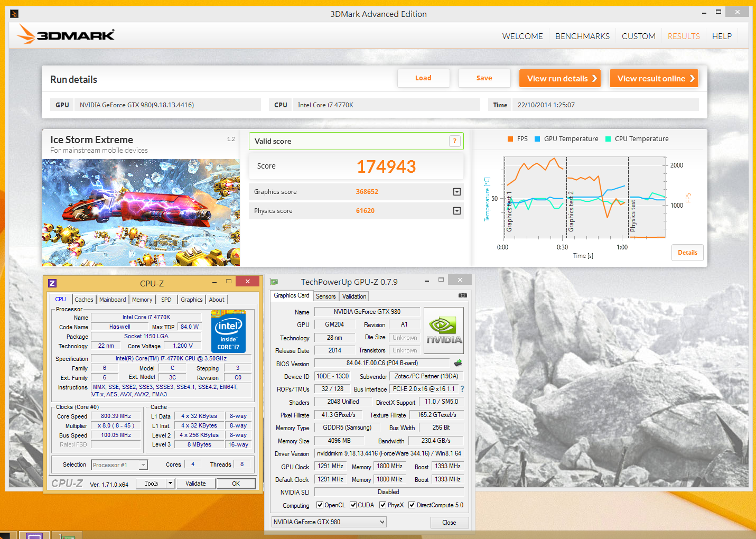The height and width of the screenshot is (539, 756).
Task: Switch to the Graphics tab in CPU-Z
Action: click(x=191, y=300)
